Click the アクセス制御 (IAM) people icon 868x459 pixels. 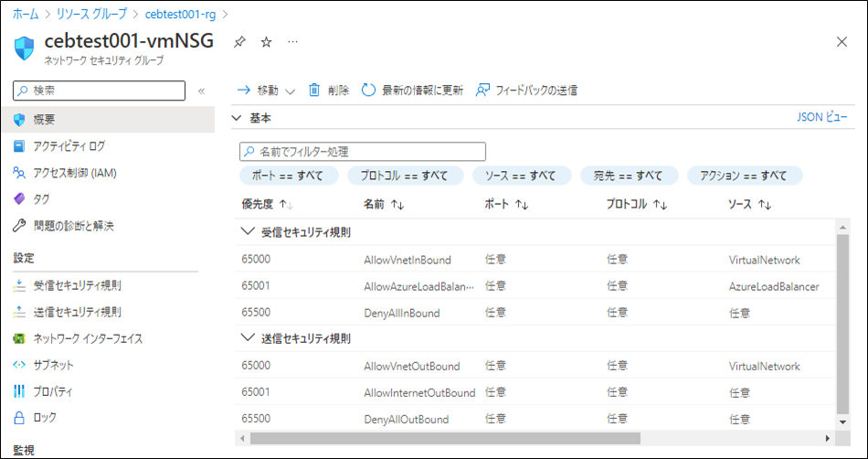point(19,173)
